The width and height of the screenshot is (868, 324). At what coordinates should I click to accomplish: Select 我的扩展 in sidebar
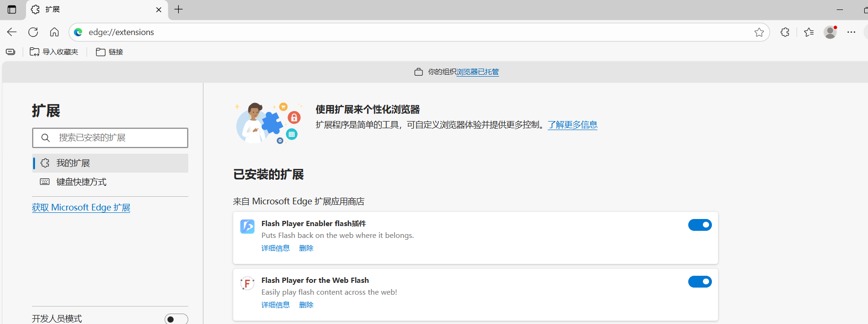pyautogui.click(x=110, y=163)
